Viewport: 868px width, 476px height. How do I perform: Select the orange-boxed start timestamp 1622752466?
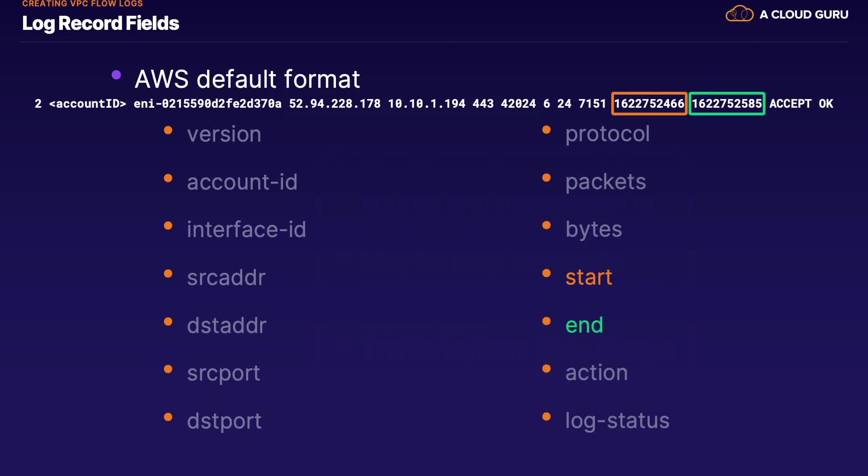[x=649, y=104]
